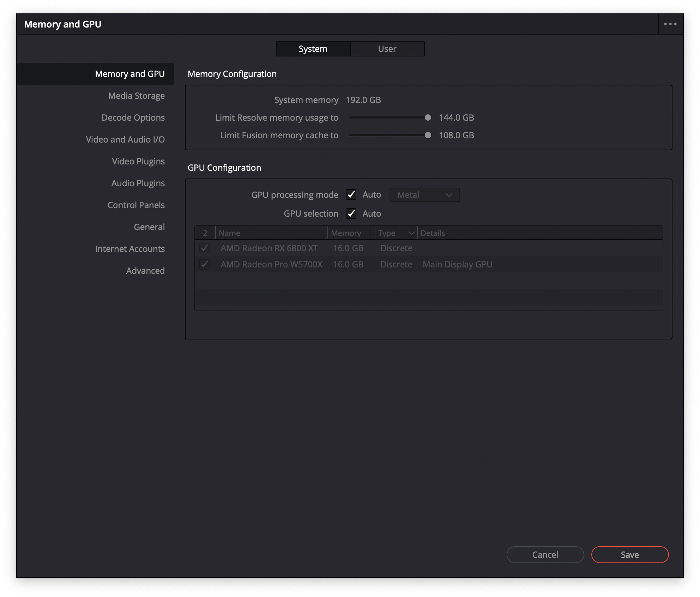Open Audio Plugins settings
The height and width of the screenshot is (597, 700).
point(138,183)
